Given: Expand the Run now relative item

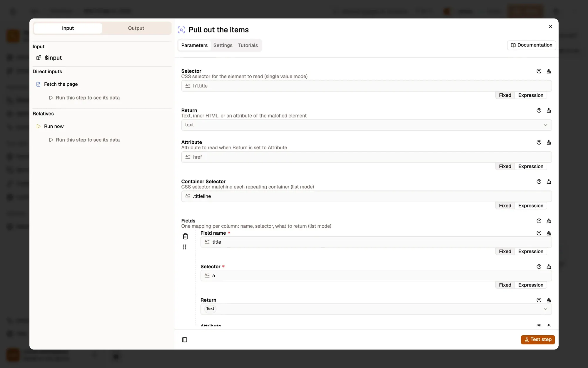Looking at the screenshot, I should pyautogui.click(x=50, y=126).
